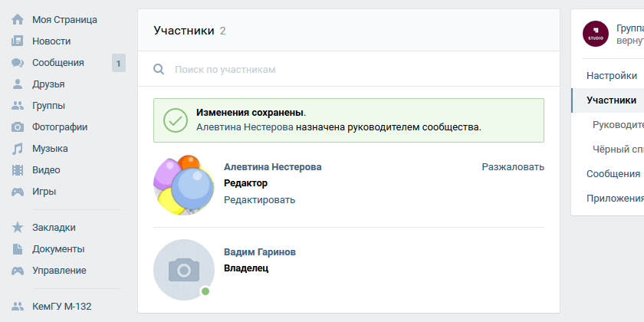Viewport: 644px width, 322px height.
Task: Open Руководители subsection in right panel
Action: pos(617,125)
